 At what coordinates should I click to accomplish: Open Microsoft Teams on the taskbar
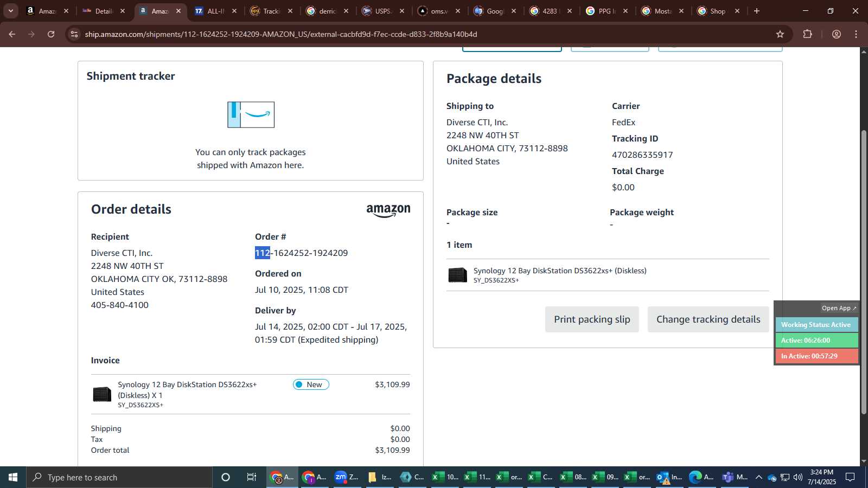735,477
